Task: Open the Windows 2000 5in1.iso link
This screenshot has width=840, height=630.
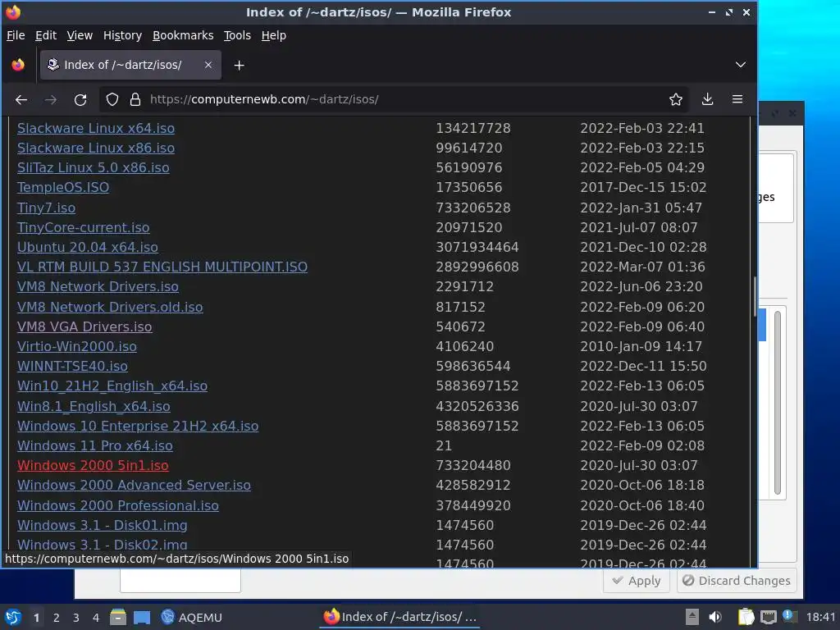Action: pos(93,466)
